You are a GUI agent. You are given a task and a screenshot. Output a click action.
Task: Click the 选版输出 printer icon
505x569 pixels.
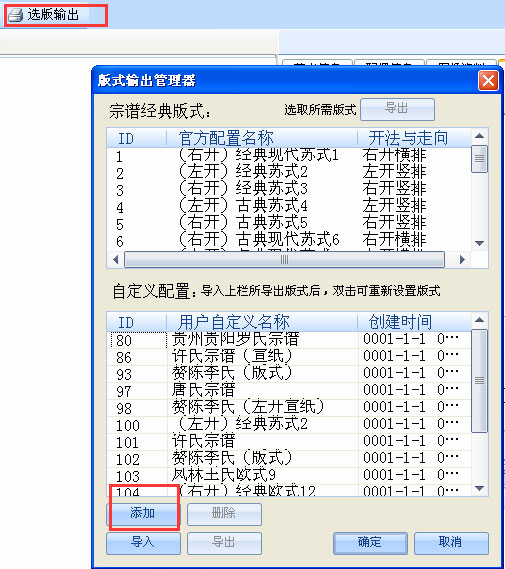16,15
